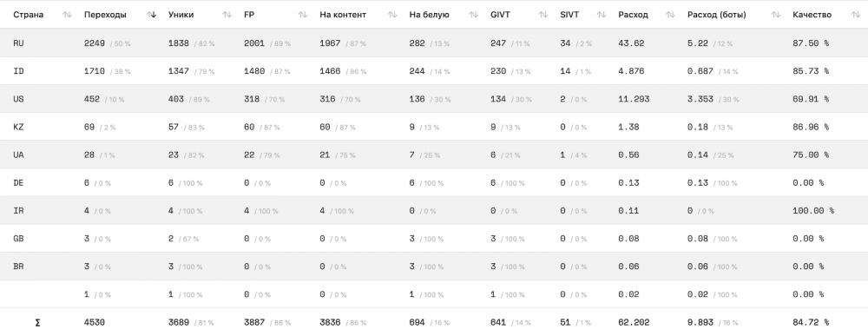Viewport: 868px width, 336px height.
Task: Click Качество column sort arrows
Action: (855, 15)
